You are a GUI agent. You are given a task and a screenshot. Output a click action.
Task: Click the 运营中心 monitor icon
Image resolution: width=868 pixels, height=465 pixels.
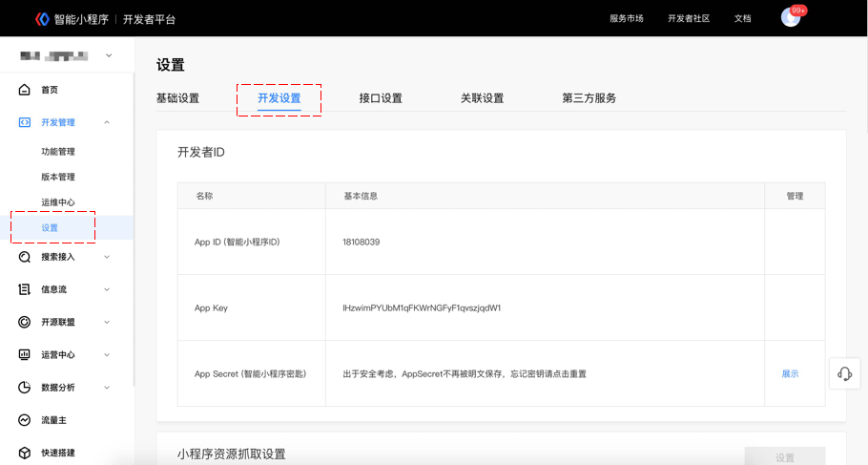click(x=25, y=354)
